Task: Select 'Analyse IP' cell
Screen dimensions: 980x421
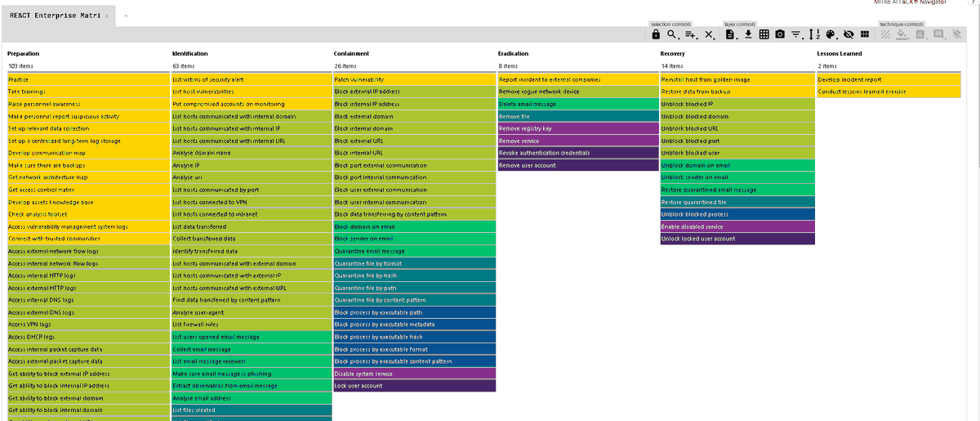Action: pyautogui.click(x=252, y=165)
